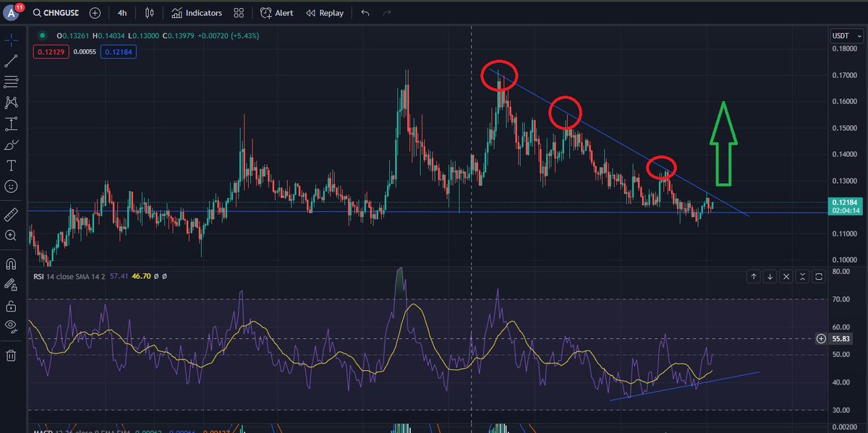
Task: Open the 4h timeframe selector
Action: 122,13
